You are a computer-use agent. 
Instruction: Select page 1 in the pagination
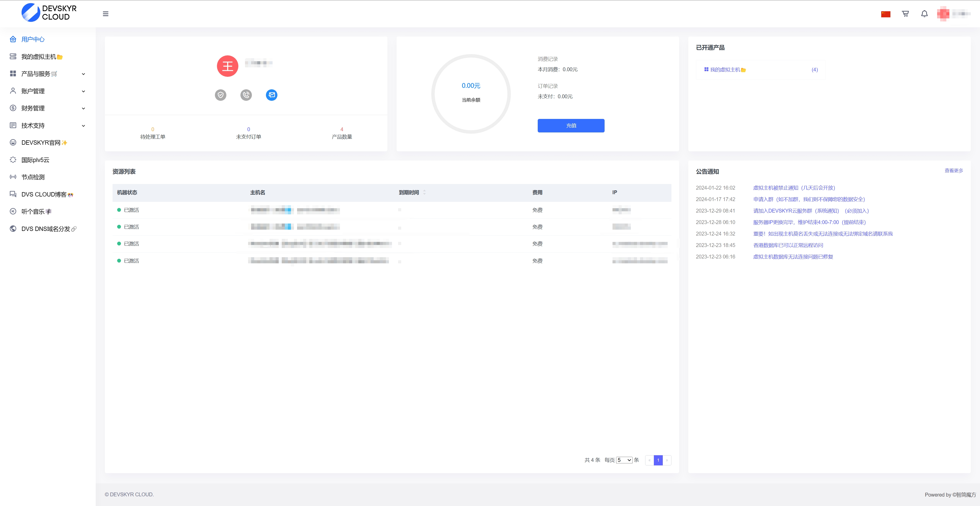[x=658, y=460]
